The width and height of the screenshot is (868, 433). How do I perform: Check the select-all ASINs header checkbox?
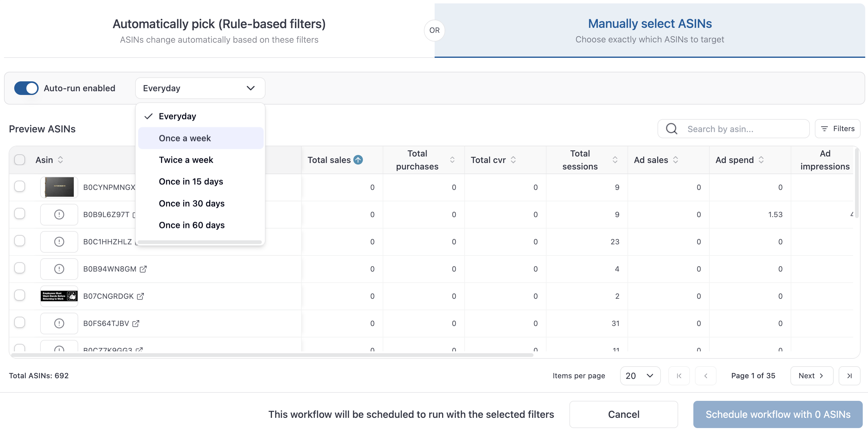(x=19, y=160)
